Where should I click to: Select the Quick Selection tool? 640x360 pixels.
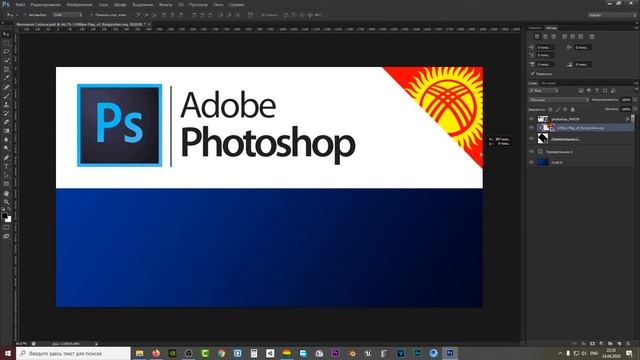click(6, 60)
